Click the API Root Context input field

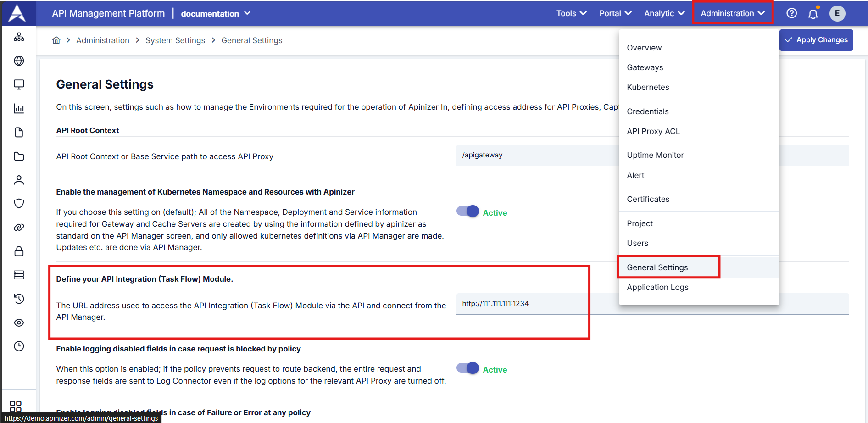[537, 155]
